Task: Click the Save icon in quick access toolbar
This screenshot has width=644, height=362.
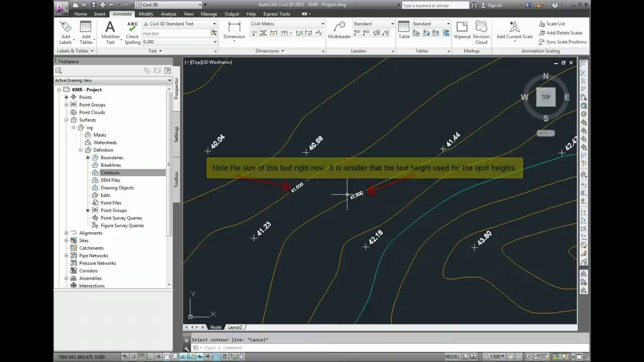Action: click(93, 5)
